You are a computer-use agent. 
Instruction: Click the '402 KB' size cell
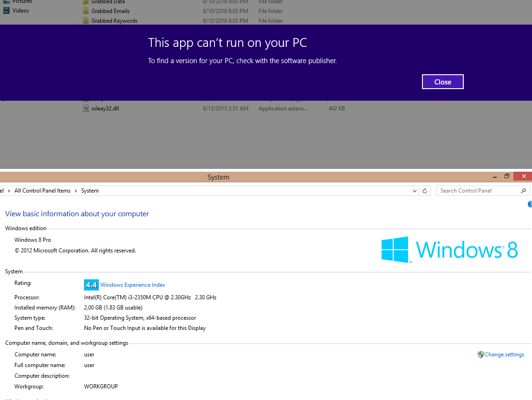pyautogui.click(x=337, y=109)
